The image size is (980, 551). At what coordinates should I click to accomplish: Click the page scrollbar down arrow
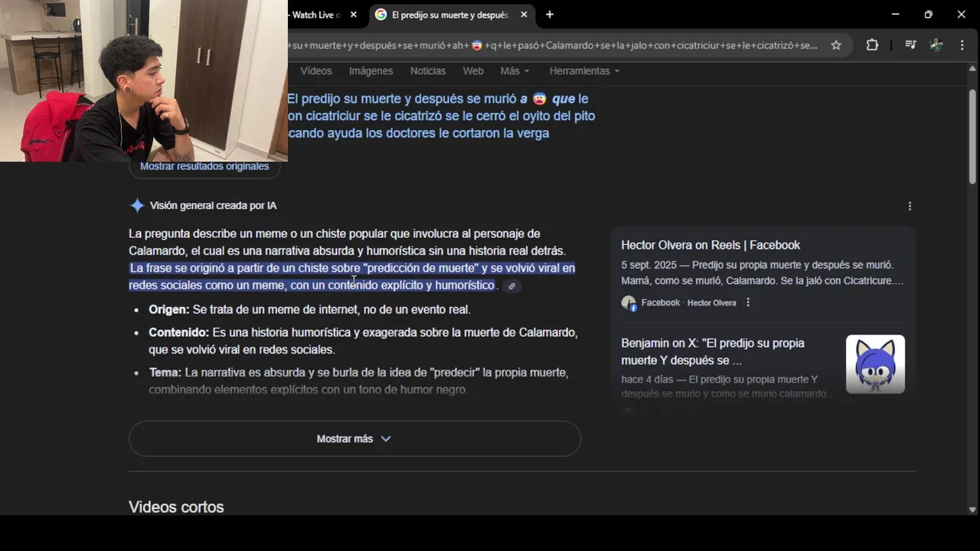[972, 509]
